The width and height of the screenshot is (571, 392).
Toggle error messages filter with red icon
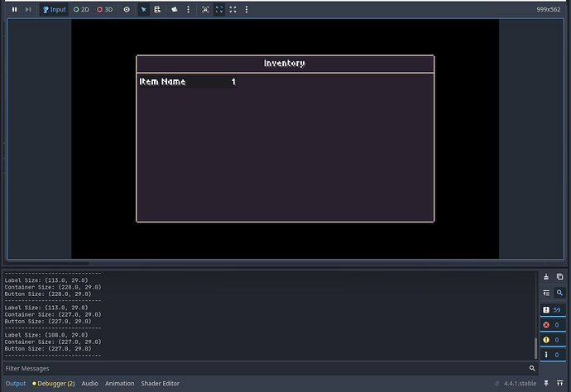552,325
